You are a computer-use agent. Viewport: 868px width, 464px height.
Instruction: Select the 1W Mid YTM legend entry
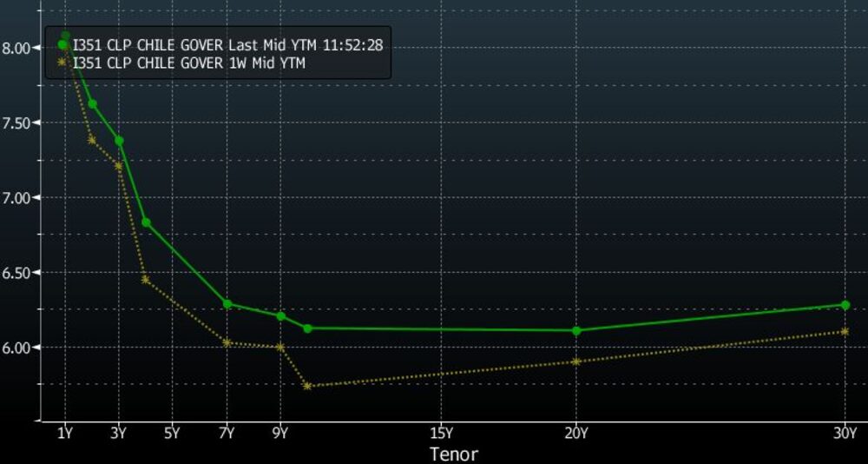pyautogui.click(x=188, y=63)
